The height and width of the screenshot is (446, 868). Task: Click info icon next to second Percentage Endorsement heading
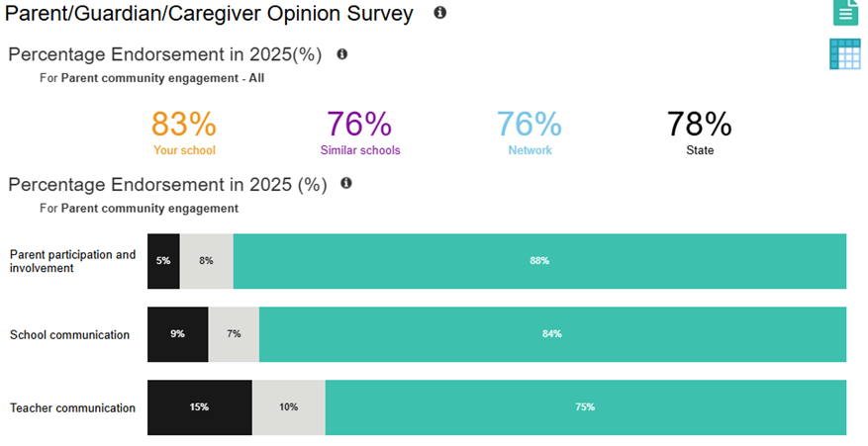[346, 184]
